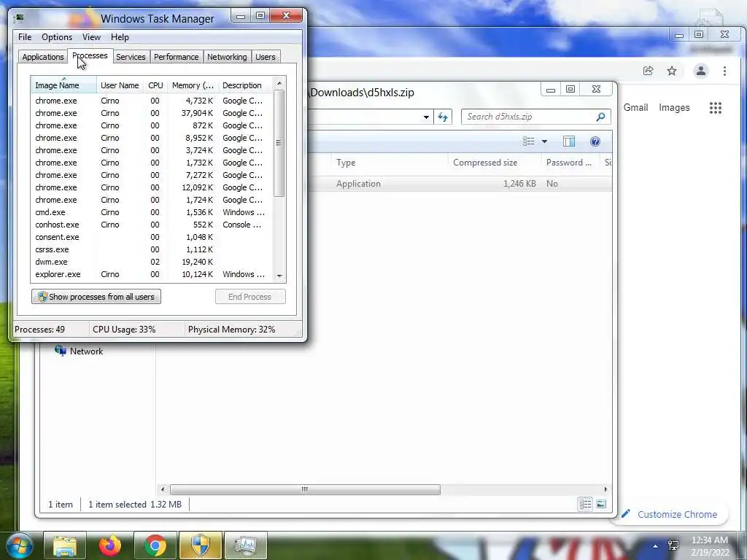Open File Explorer from the taskbar

point(65,545)
